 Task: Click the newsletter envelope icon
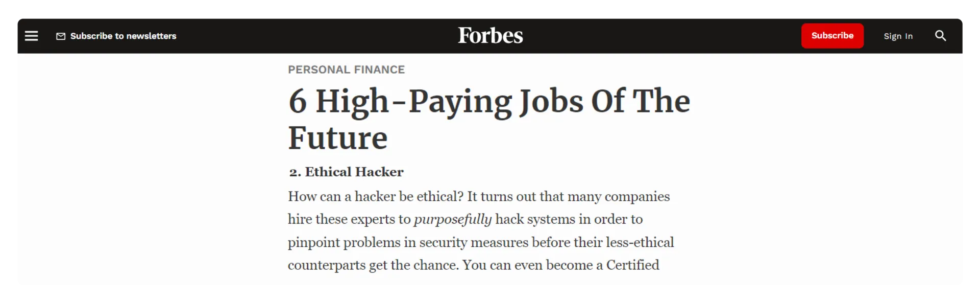click(x=61, y=36)
